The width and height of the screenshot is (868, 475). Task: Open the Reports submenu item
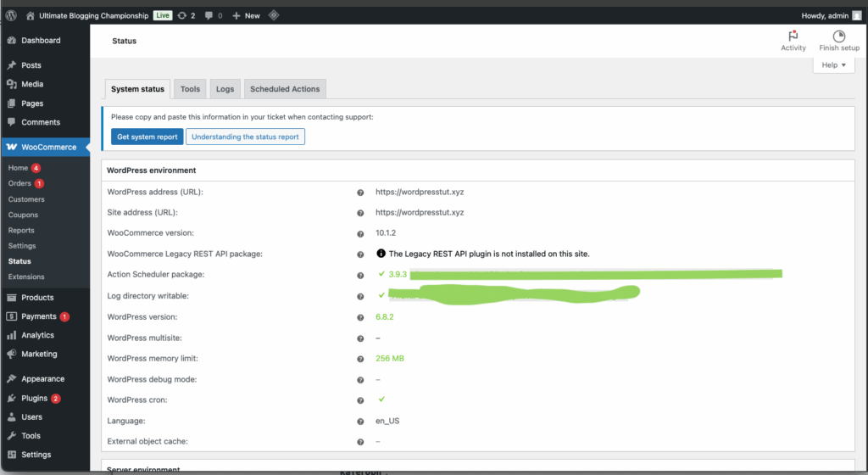pos(21,231)
